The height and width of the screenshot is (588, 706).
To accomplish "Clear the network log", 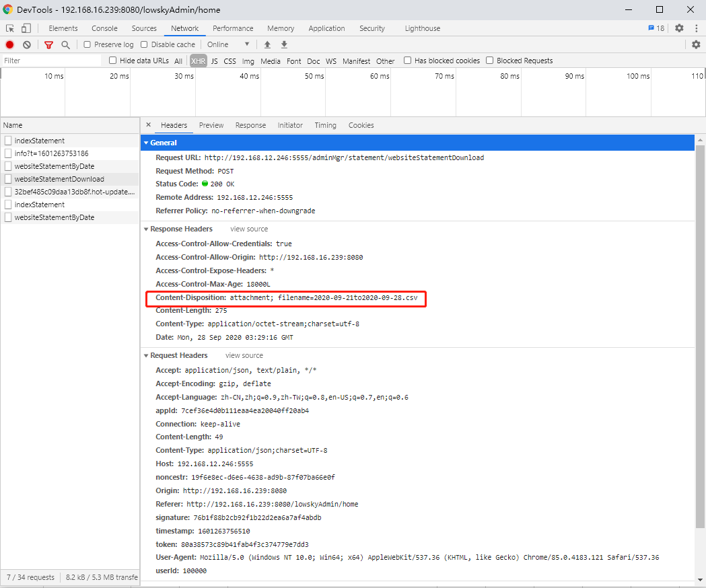I will pyautogui.click(x=27, y=44).
